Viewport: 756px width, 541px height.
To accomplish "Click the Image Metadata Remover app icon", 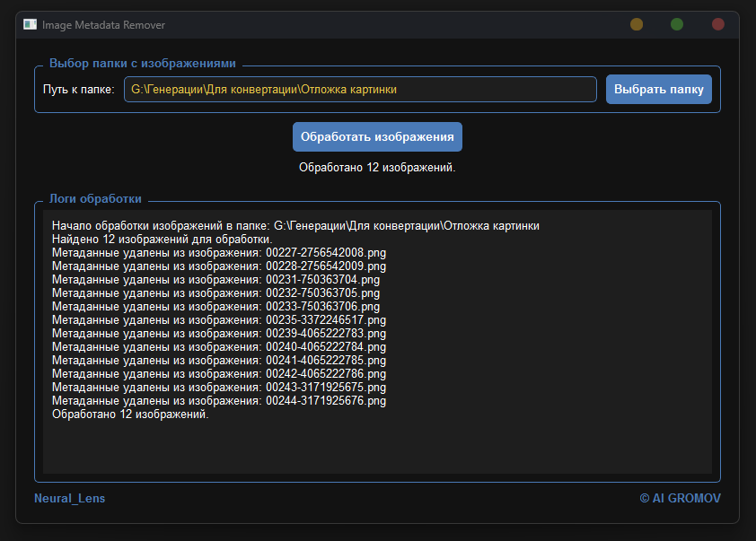I will click(x=30, y=24).
